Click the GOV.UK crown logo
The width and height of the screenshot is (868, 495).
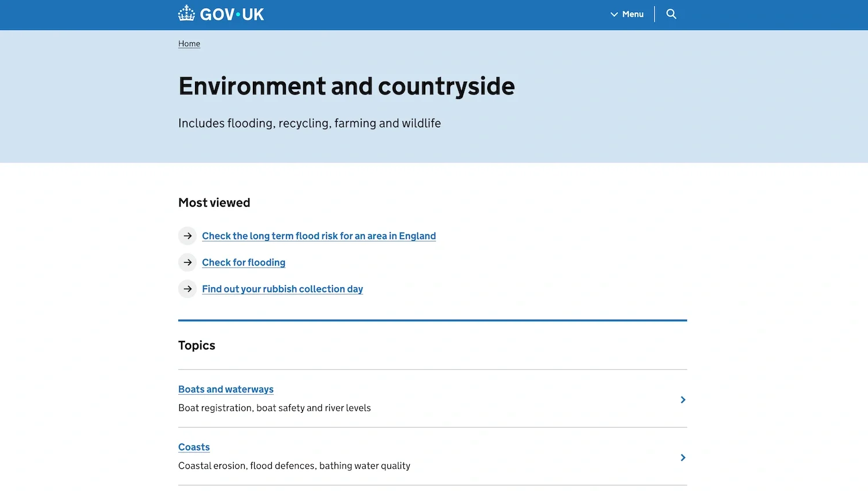186,13
